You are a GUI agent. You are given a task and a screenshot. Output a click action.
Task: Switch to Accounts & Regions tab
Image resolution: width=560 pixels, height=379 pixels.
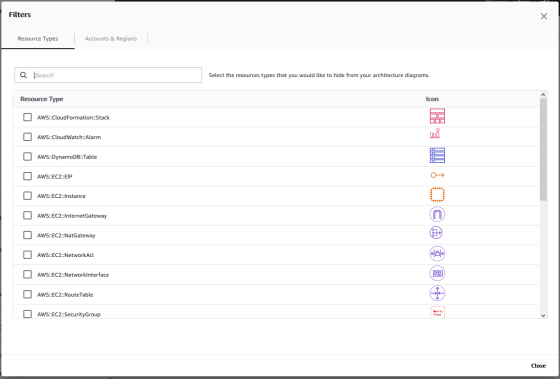click(111, 39)
